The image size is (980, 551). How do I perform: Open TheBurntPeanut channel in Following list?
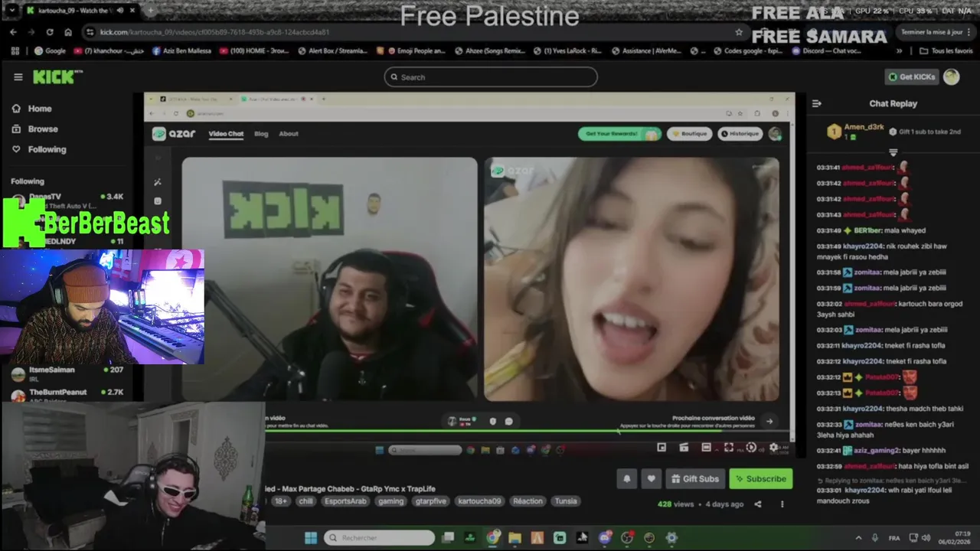point(67,396)
